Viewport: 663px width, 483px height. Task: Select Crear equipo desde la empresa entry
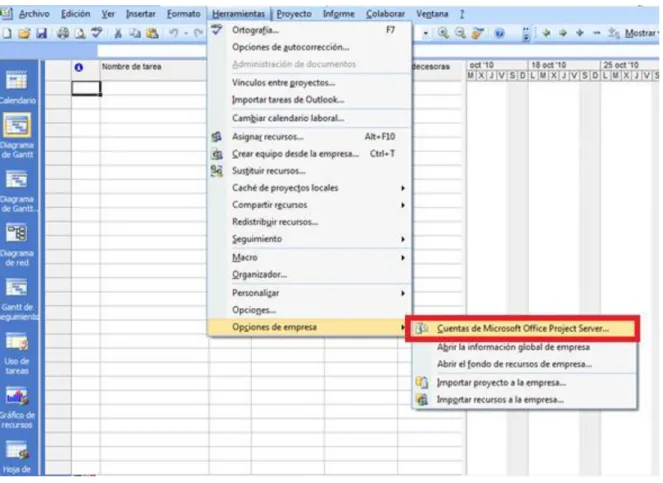(310, 154)
